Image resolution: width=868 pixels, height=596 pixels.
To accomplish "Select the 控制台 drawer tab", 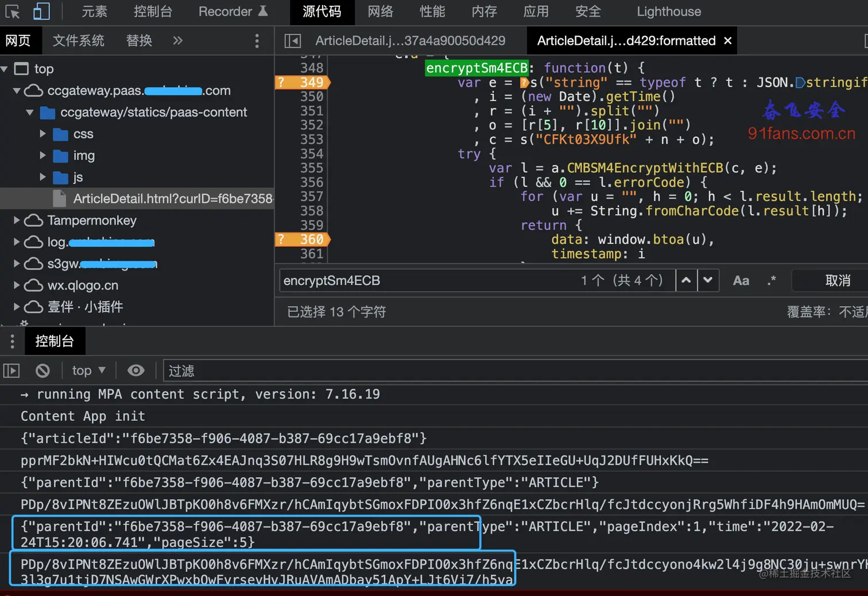I will pyautogui.click(x=55, y=342).
